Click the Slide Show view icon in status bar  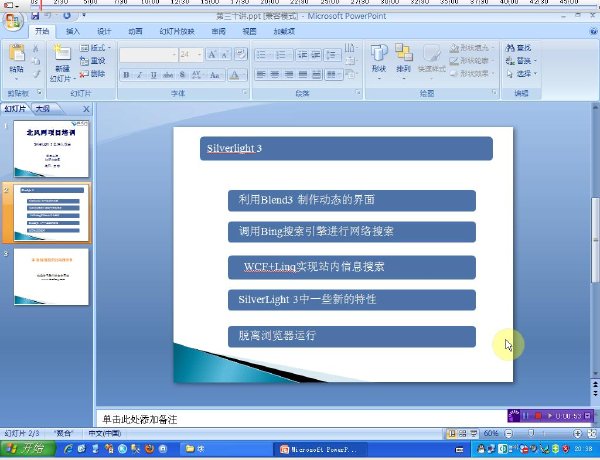474,434
